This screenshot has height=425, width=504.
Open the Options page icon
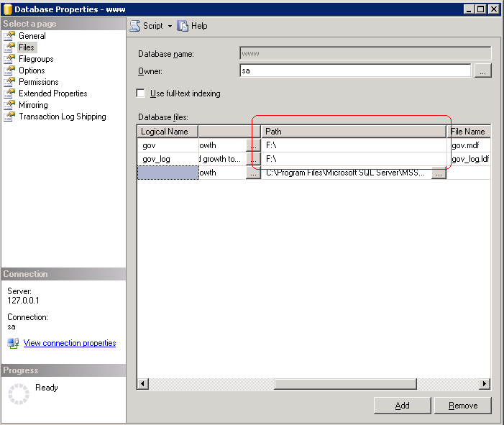[9, 70]
